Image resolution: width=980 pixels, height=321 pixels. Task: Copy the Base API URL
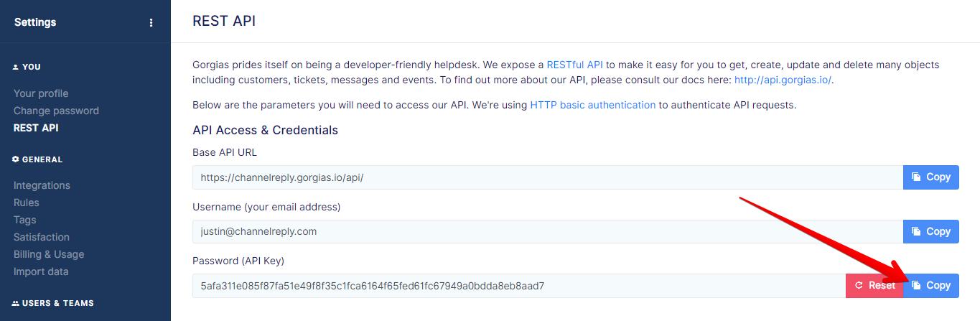pyautogui.click(x=931, y=177)
